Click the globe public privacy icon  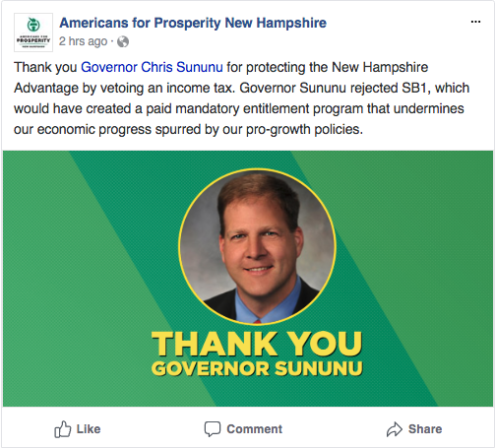(123, 41)
